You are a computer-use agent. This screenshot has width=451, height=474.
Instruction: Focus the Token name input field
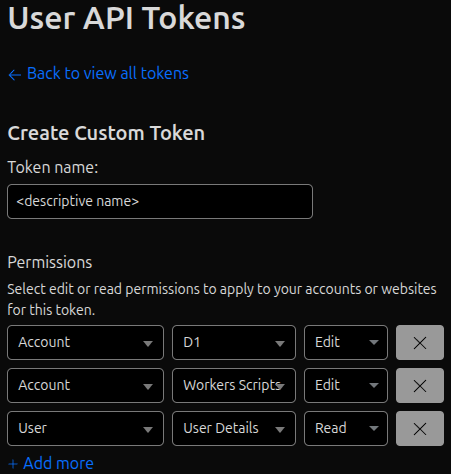point(160,201)
